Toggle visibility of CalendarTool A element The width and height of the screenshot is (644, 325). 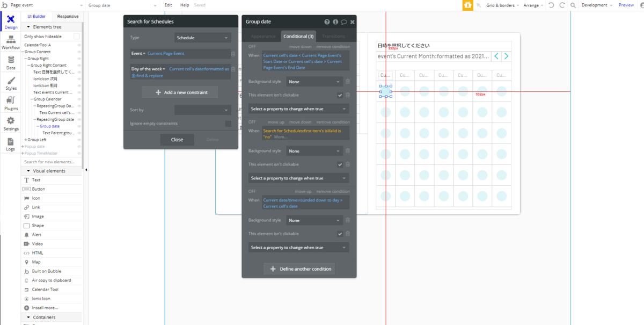click(79, 45)
